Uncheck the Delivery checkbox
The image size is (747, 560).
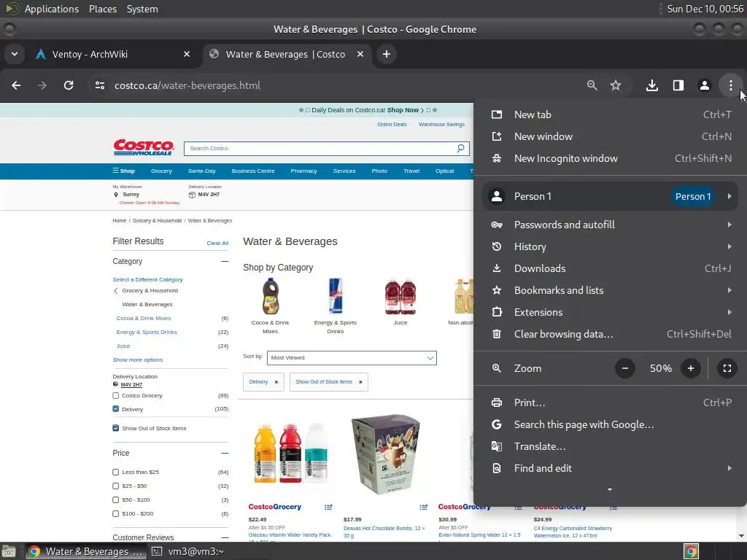pos(115,409)
